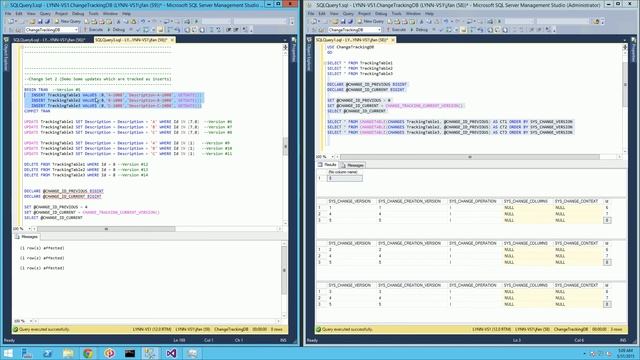Open the Tools menu in left window
This screenshot has height=360, width=640.
click(x=93, y=13)
